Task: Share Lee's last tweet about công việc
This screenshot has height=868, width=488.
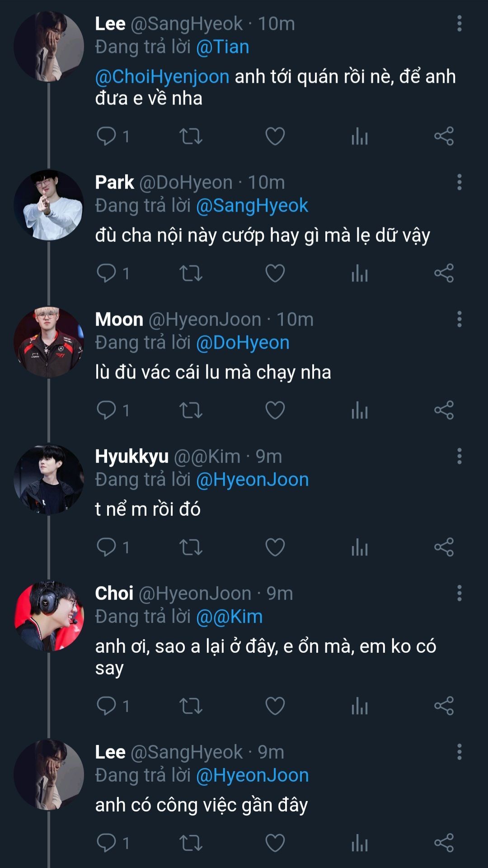Action: coord(444,843)
